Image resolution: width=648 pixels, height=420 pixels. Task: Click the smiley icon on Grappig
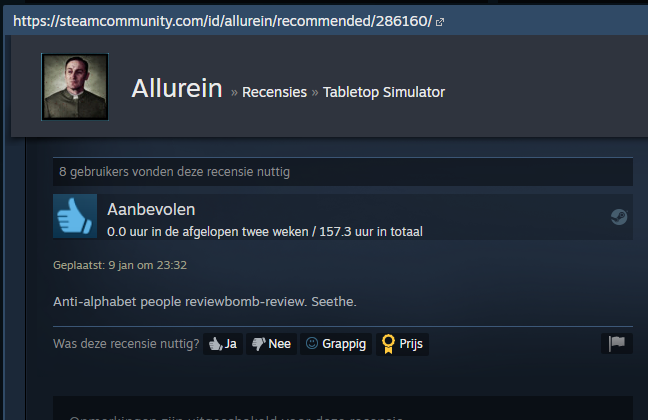click(312, 343)
